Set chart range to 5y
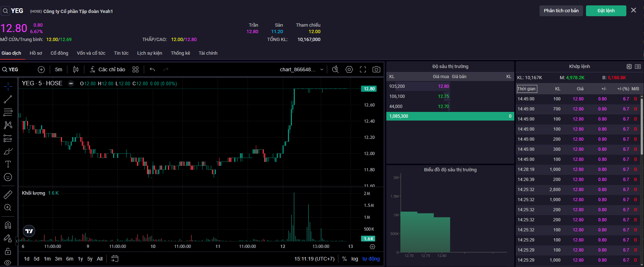Screen dimensions: 644x267 click(90, 259)
